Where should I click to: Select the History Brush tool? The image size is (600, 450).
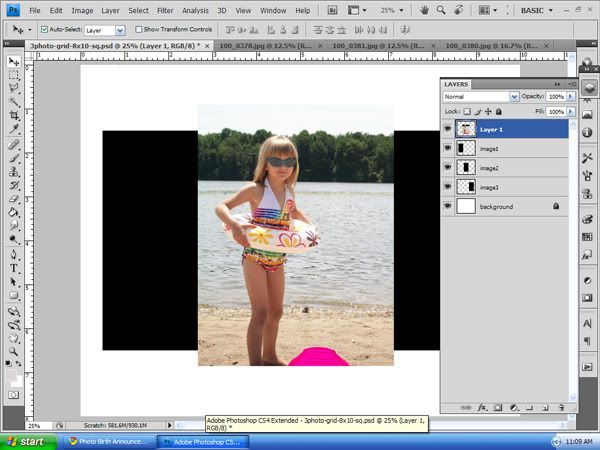point(14,186)
